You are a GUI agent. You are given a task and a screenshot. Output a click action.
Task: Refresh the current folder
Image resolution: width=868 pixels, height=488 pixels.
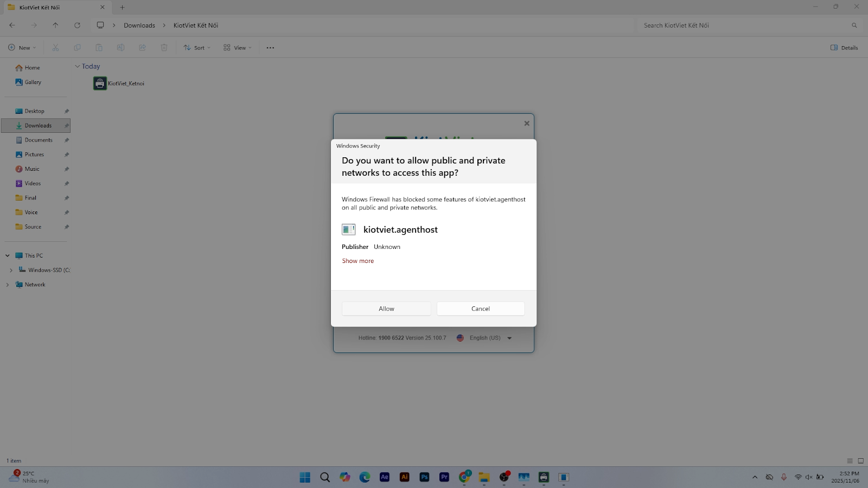[77, 25]
